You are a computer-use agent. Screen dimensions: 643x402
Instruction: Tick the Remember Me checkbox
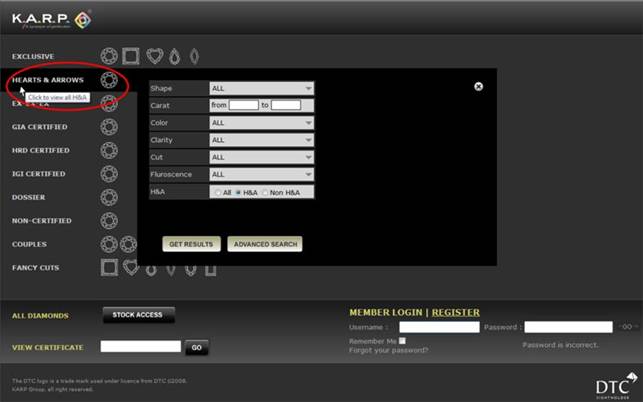402,341
